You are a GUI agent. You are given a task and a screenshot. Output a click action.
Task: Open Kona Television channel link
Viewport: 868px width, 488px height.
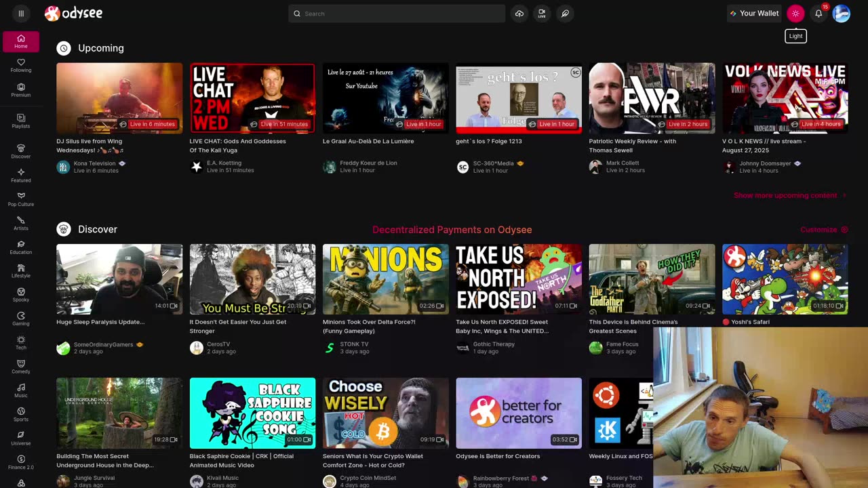(x=95, y=163)
